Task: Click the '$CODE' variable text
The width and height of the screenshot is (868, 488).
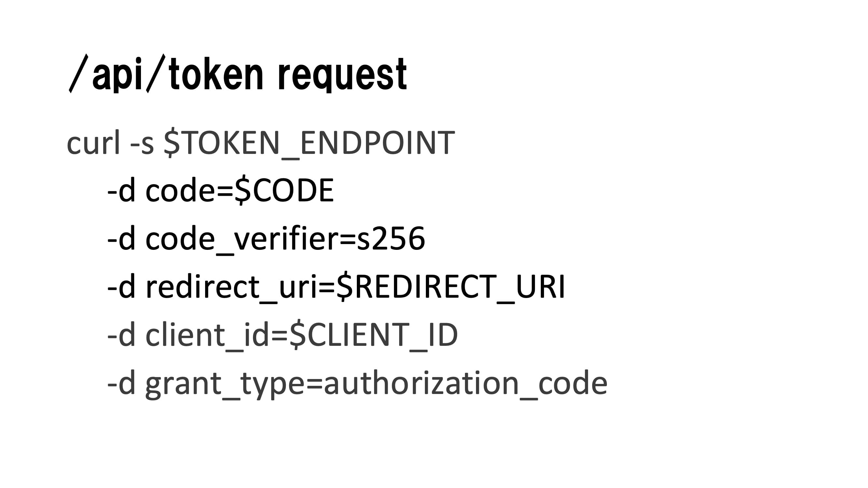Action: point(284,191)
